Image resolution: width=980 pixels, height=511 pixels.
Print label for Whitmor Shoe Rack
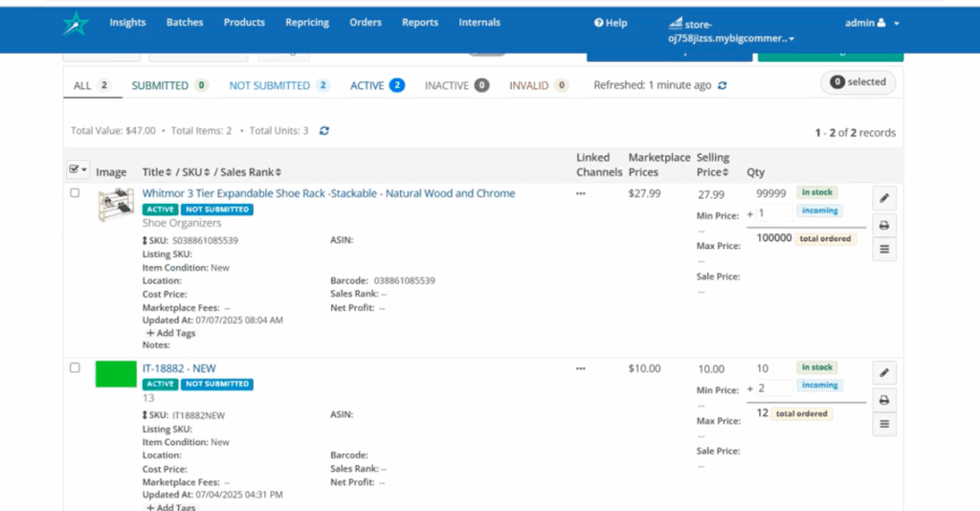[884, 225]
